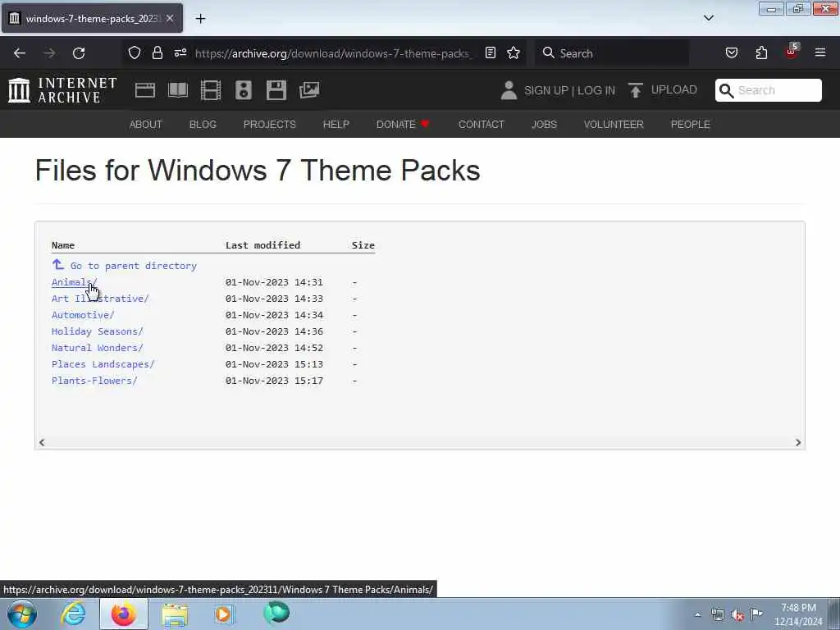
Task: Open the PEOPLE menu item
Action: [x=690, y=125]
